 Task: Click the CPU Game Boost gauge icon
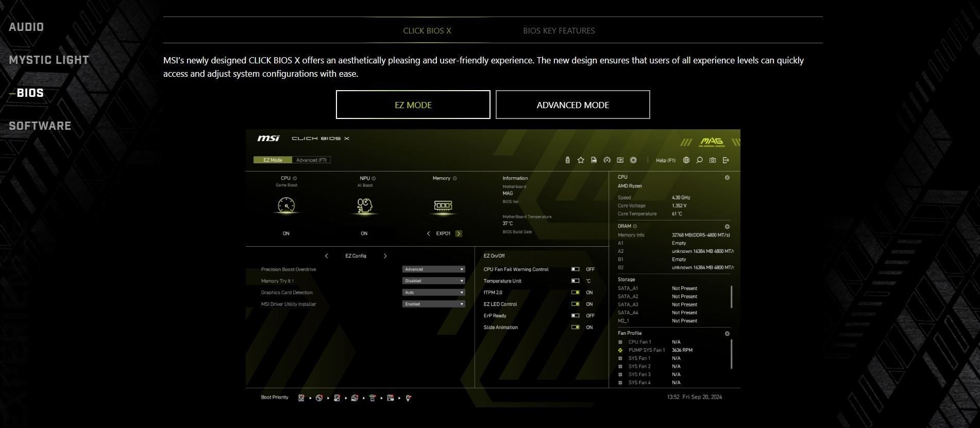coord(286,206)
